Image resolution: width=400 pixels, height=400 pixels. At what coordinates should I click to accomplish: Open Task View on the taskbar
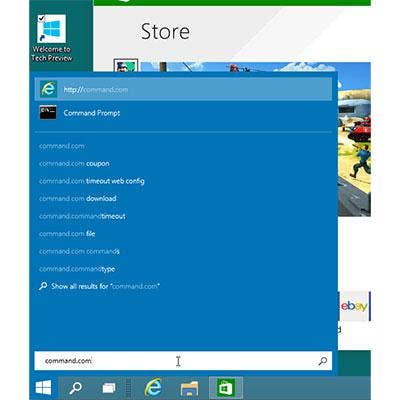click(x=109, y=388)
